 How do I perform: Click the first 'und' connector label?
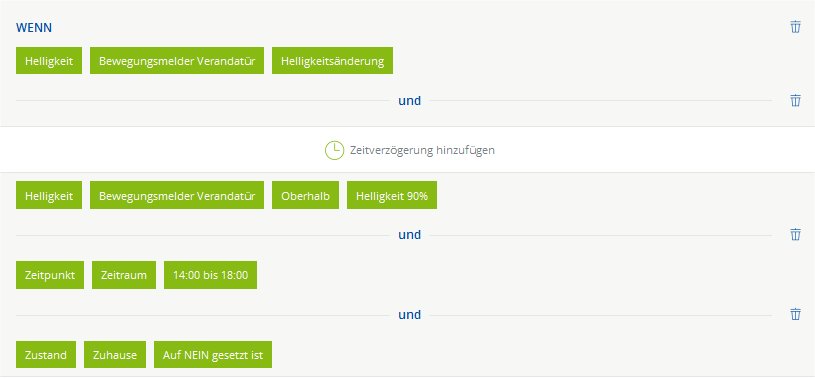point(410,100)
